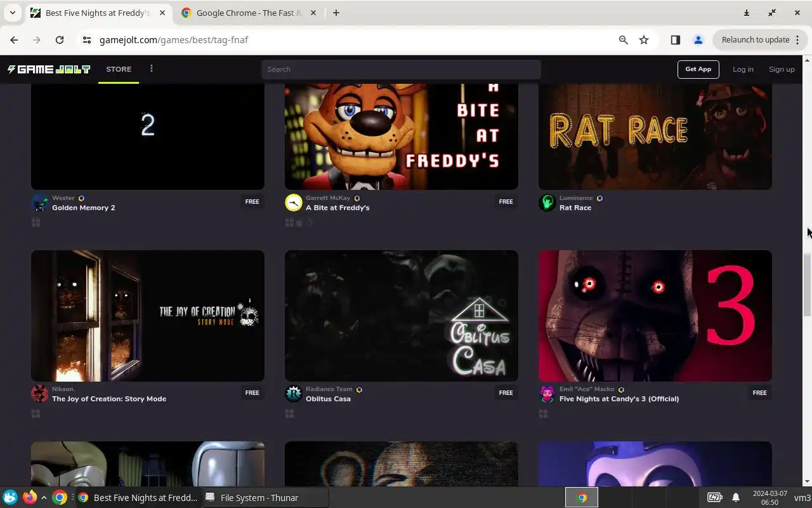Click Windows platform icon under Joy of Creation

[x=36, y=414]
